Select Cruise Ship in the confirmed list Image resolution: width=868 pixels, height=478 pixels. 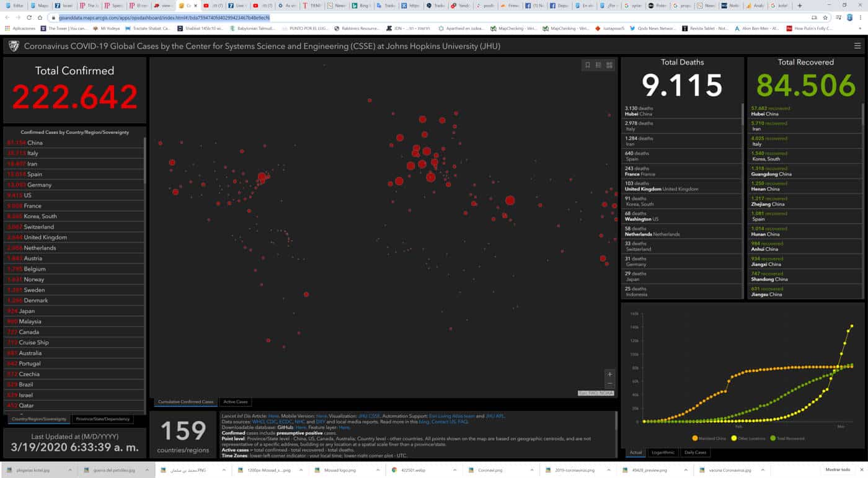74,342
